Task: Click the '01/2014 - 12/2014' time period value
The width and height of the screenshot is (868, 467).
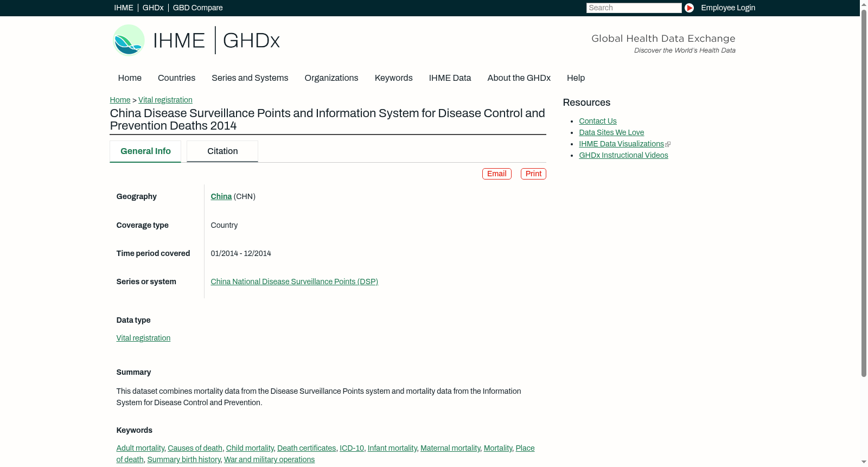Action: click(x=241, y=253)
